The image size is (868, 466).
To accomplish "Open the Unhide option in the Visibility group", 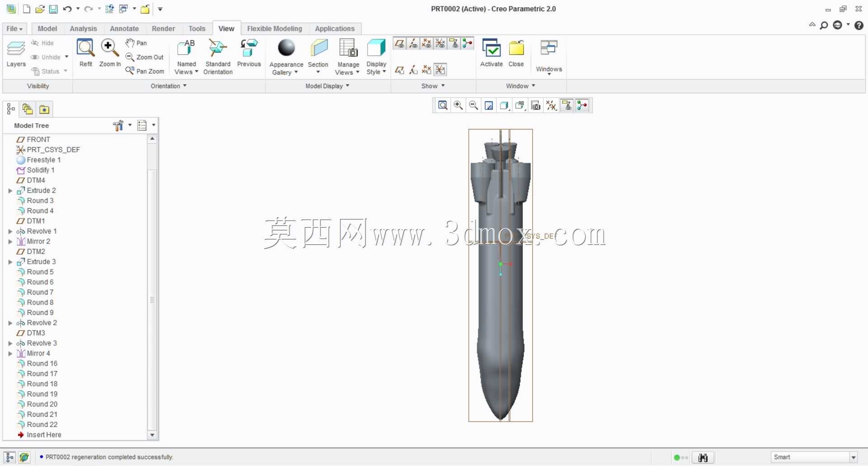I will [49, 57].
